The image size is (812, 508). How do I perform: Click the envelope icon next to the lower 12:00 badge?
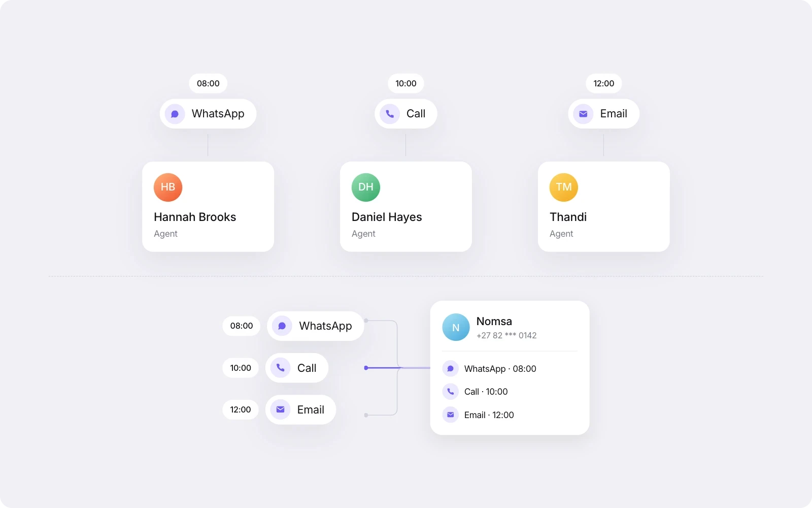coord(280,409)
